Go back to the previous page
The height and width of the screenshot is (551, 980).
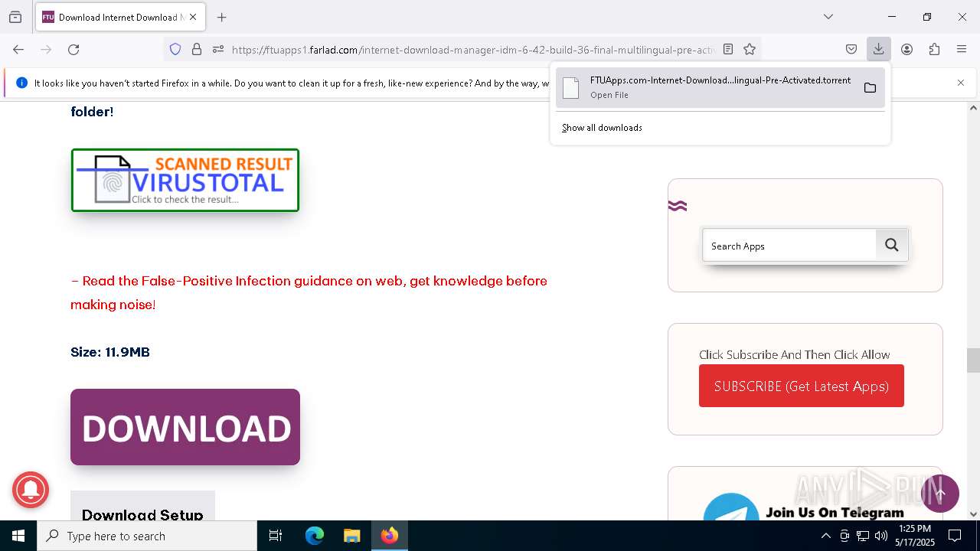[x=18, y=49]
